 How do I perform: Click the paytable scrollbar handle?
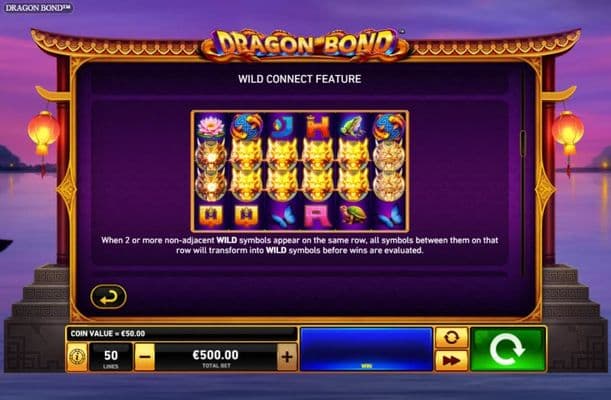pos(523,143)
